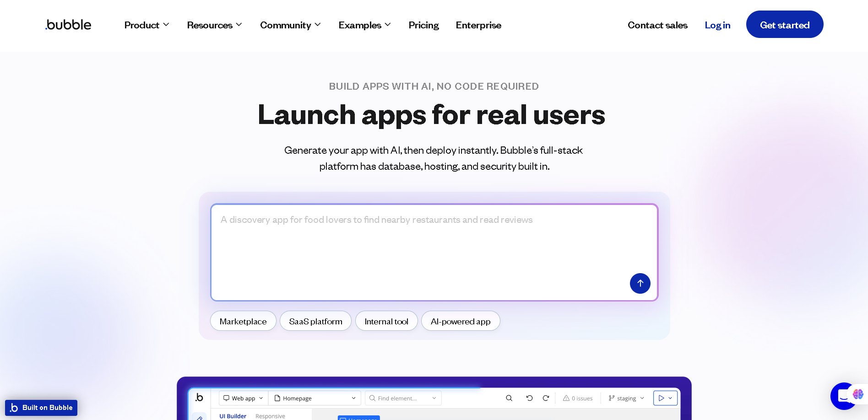The height and width of the screenshot is (420, 868).
Task: Open the Community dropdown menu
Action: coord(290,25)
